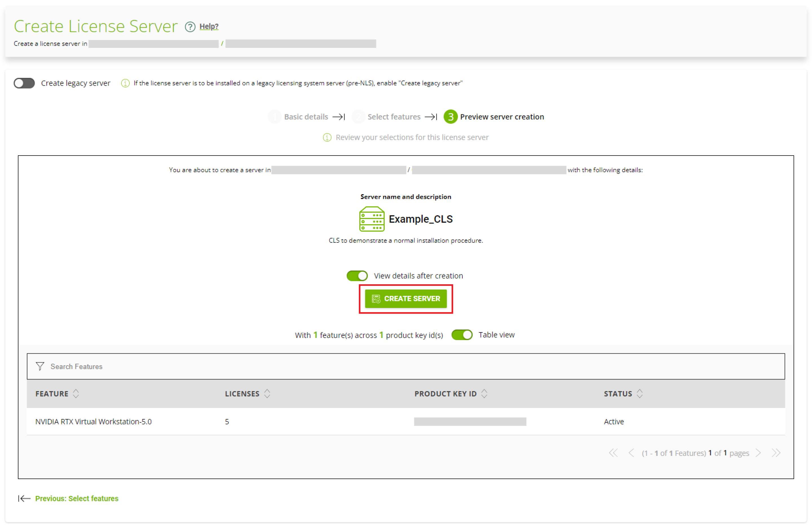Open the Basic details step
812x528 pixels.
pos(306,117)
